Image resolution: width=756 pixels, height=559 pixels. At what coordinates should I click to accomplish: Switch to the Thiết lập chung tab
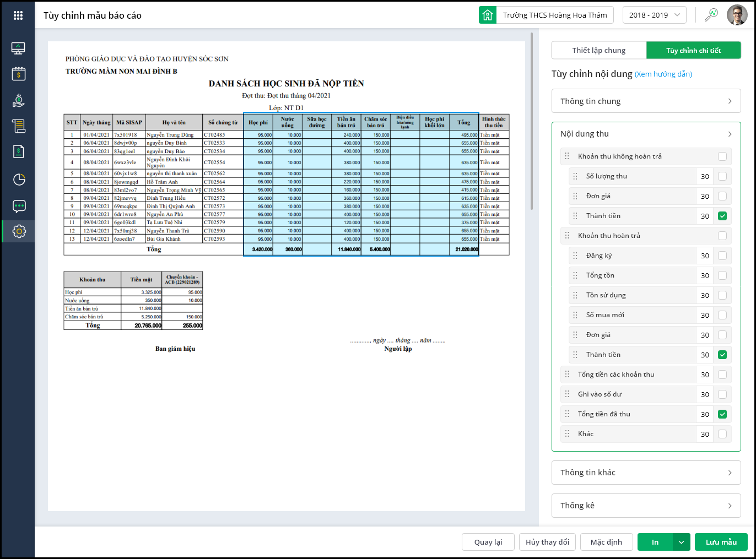pyautogui.click(x=598, y=50)
